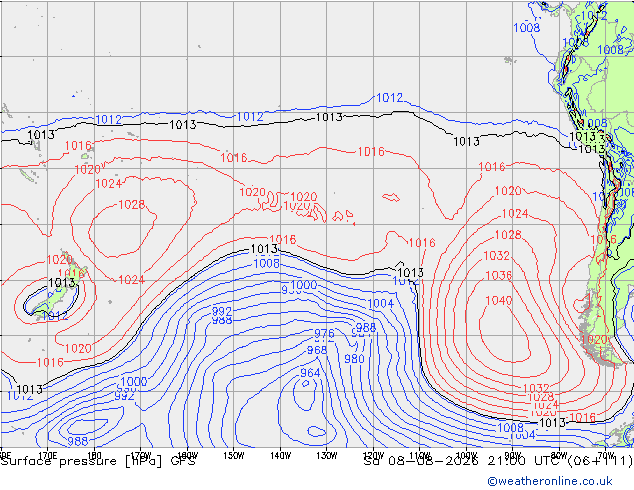The height and width of the screenshot is (490, 634).
Task: Click the 170E longitude axis label
Action: click(48, 455)
